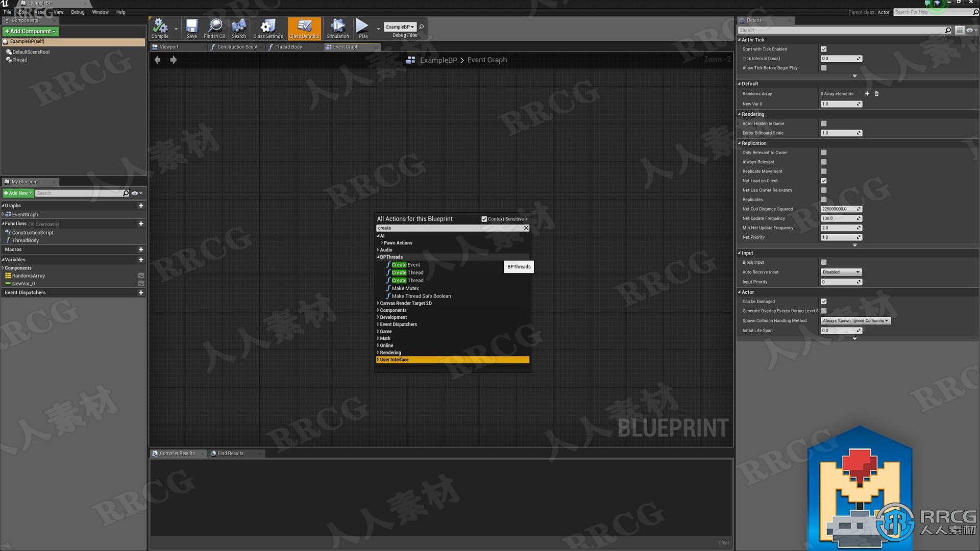The image size is (980, 551).
Task: Empty the Randoms Array with trash icon
Action: click(876, 94)
